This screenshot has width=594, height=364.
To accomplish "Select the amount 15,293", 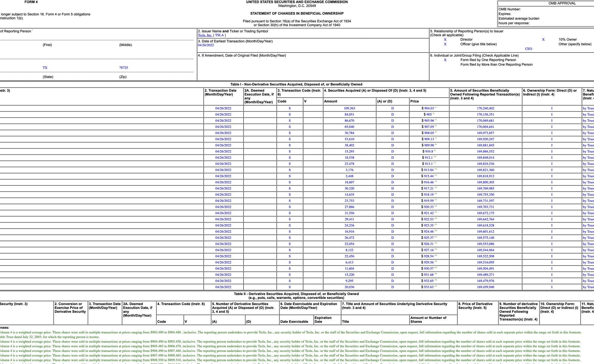I will point(350,152).
